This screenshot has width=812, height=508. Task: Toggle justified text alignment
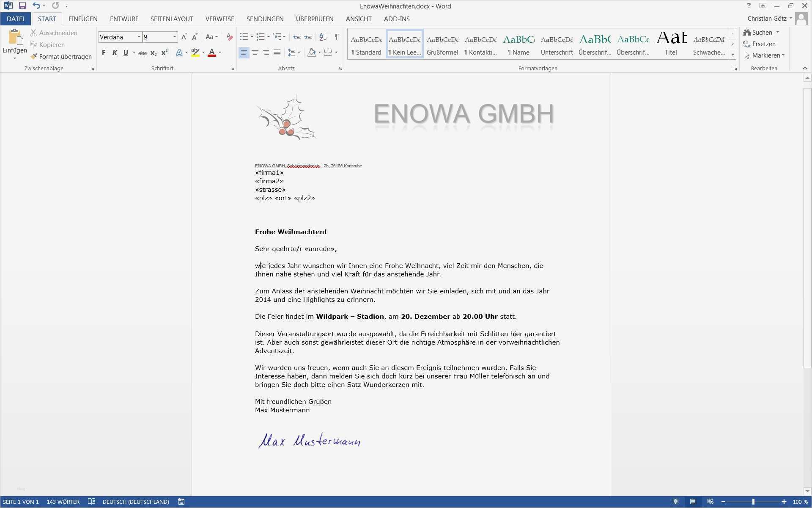[277, 52]
